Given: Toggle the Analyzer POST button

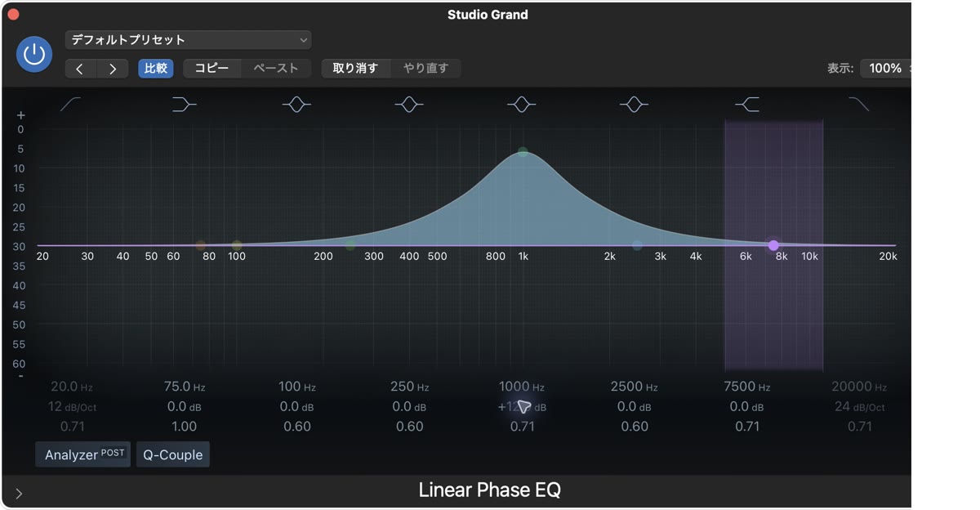Looking at the screenshot, I should click(x=82, y=454).
